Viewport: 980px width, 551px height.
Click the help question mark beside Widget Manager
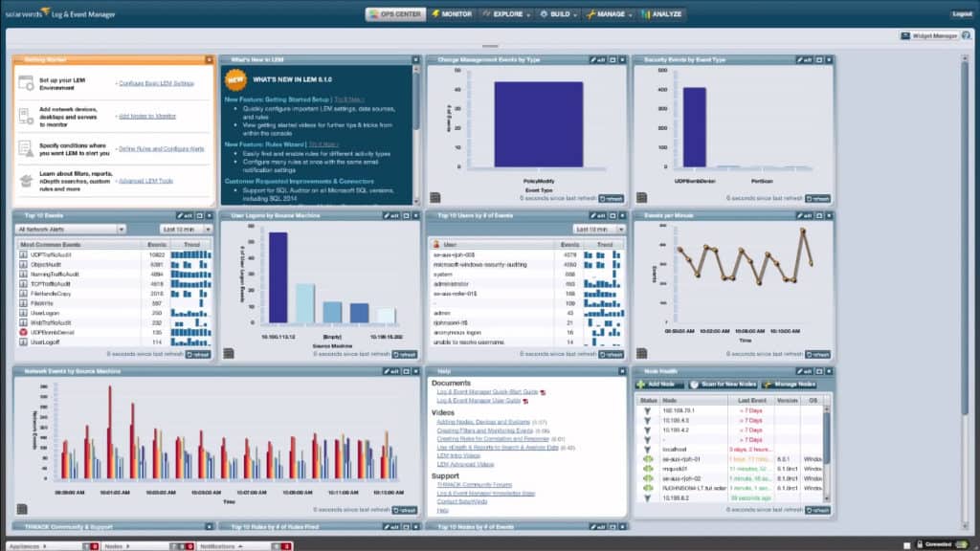(x=967, y=35)
